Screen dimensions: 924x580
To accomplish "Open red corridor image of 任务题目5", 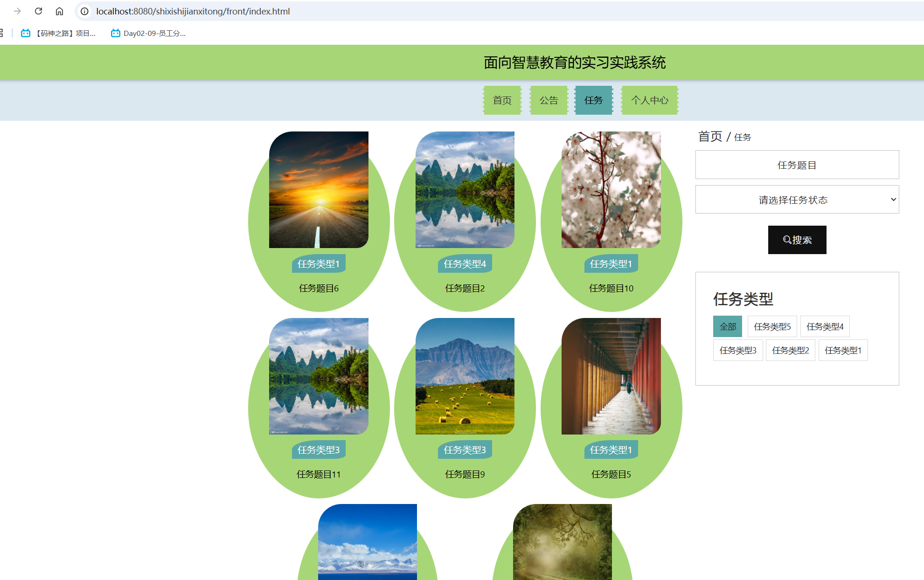I will 611,376.
